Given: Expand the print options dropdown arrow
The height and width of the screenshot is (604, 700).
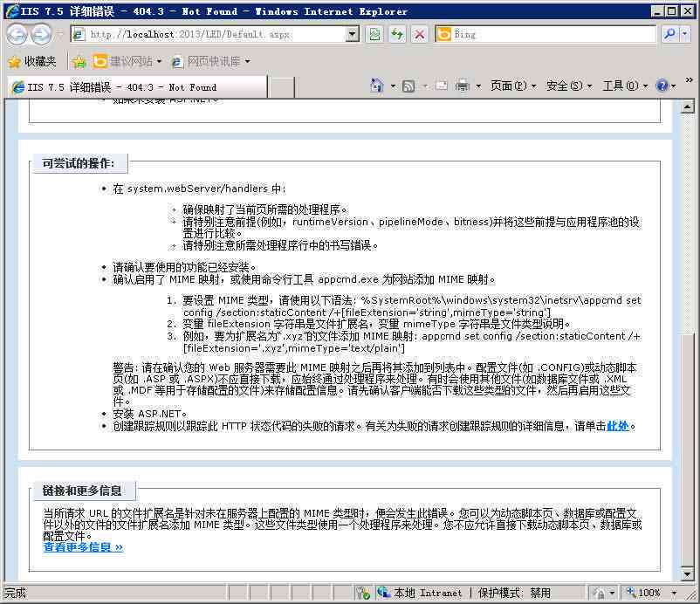Looking at the screenshot, I should click(478, 86).
